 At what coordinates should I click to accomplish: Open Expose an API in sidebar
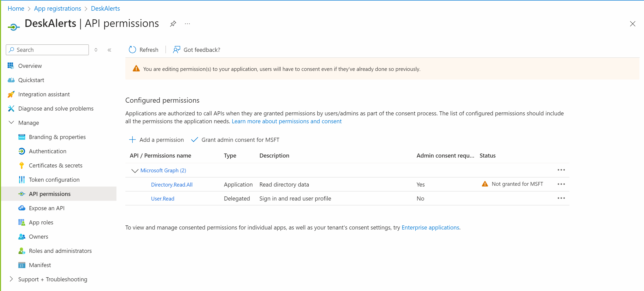[47, 208]
